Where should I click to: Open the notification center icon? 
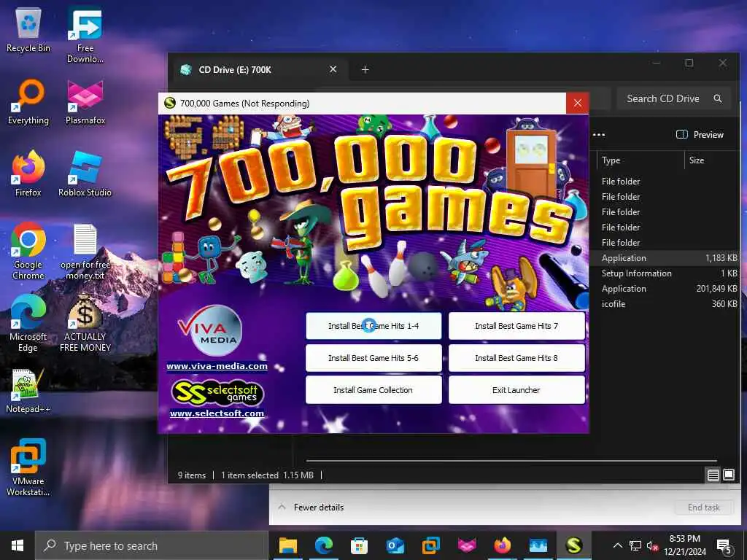pos(724,546)
